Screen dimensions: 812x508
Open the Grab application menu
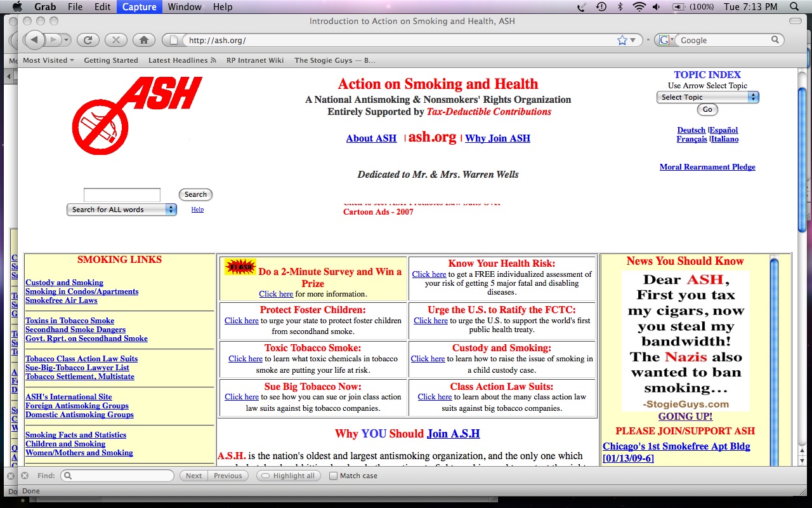click(44, 7)
